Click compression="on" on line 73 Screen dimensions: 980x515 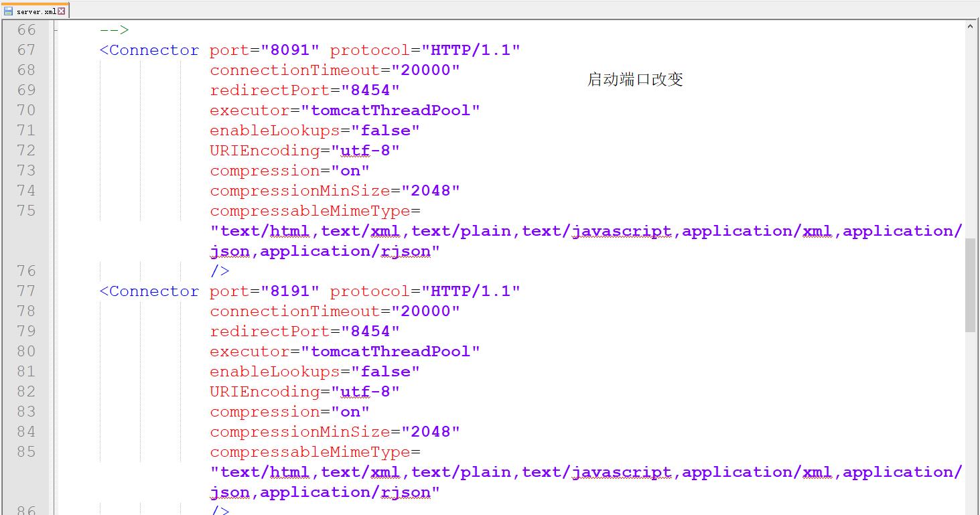[x=288, y=170]
